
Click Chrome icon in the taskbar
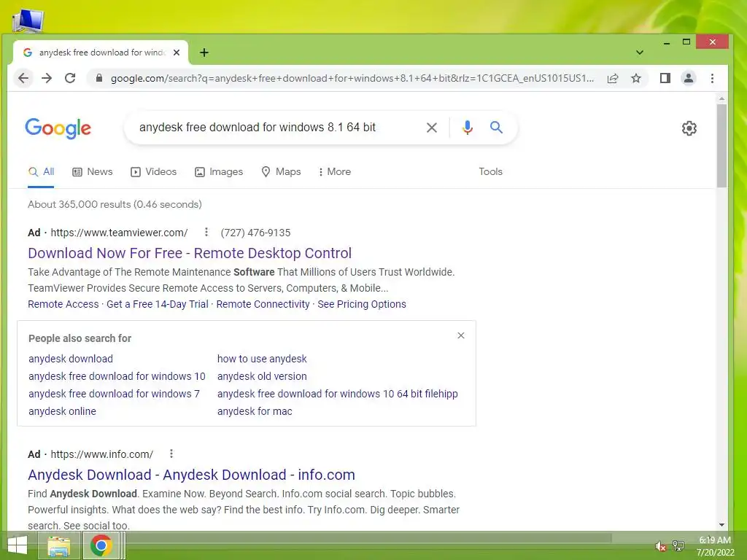[x=101, y=545]
